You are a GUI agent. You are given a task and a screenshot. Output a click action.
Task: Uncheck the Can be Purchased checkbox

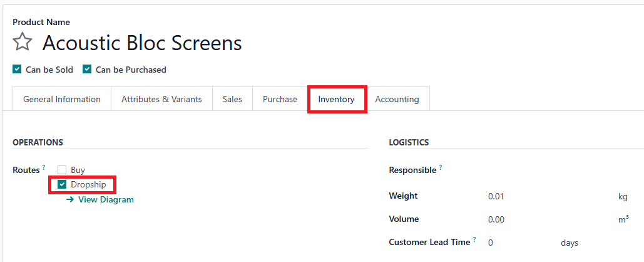[88, 70]
